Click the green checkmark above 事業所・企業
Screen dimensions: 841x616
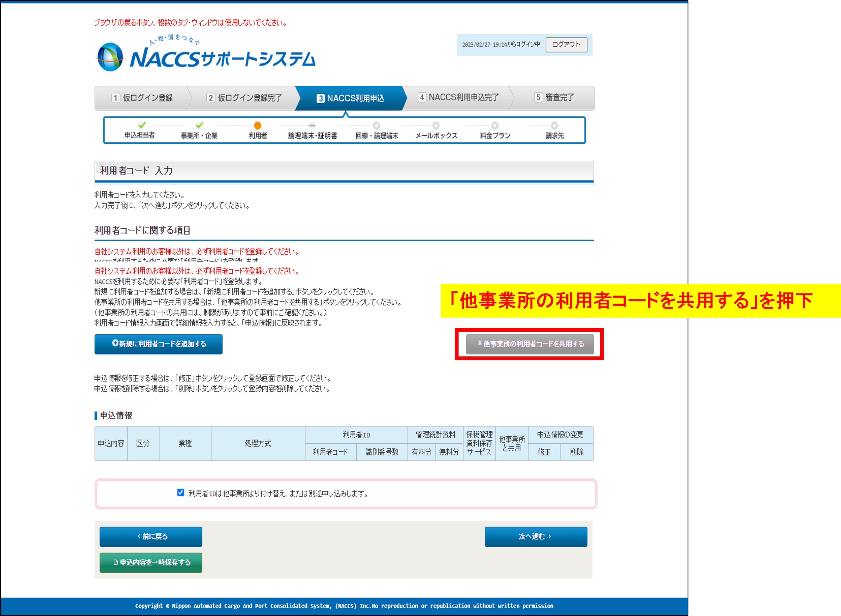tap(200, 125)
